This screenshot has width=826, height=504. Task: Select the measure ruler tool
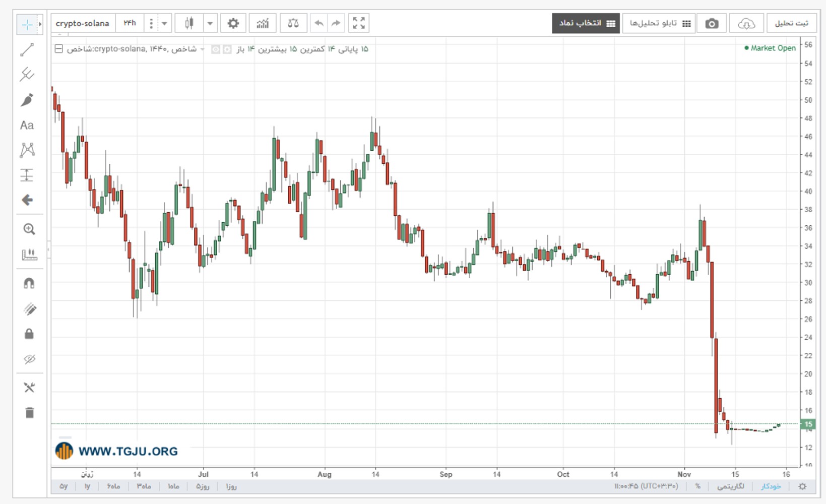coord(29,255)
